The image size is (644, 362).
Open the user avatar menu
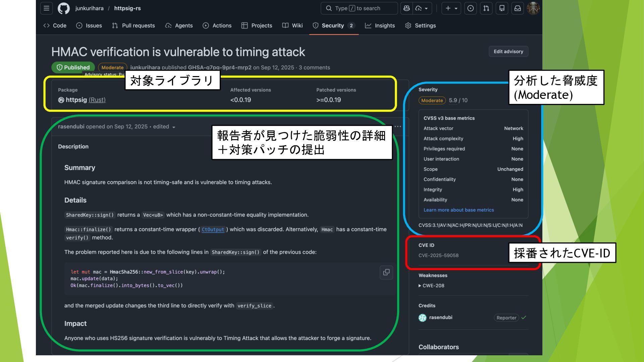point(533,8)
